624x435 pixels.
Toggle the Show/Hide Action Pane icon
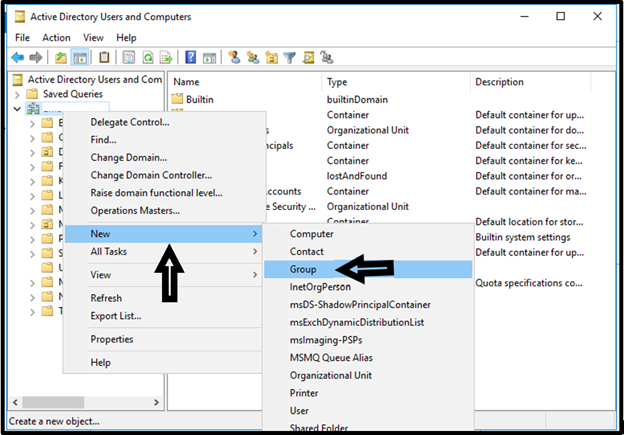209,58
